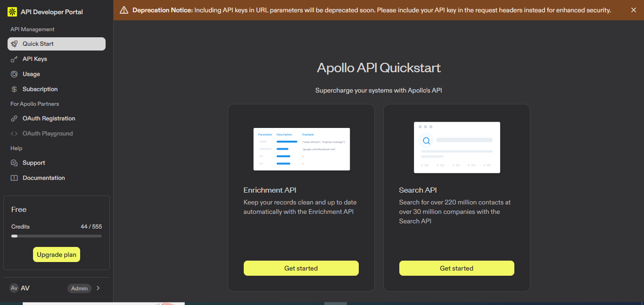
Task: Click the Upgrade plan button
Action: click(x=57, y=254)
